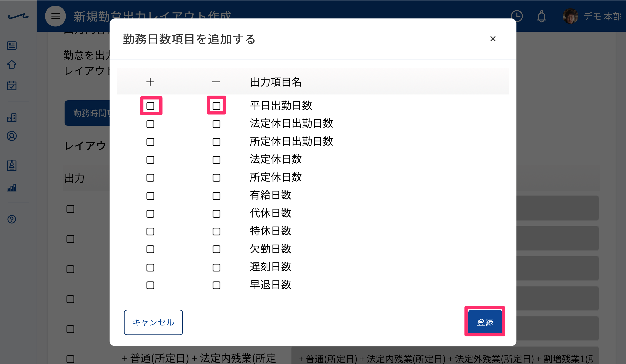Viewport: 626px width, 364px height.
Task: Click the 特休日数 row label
Action: click(x=271, y=231)
